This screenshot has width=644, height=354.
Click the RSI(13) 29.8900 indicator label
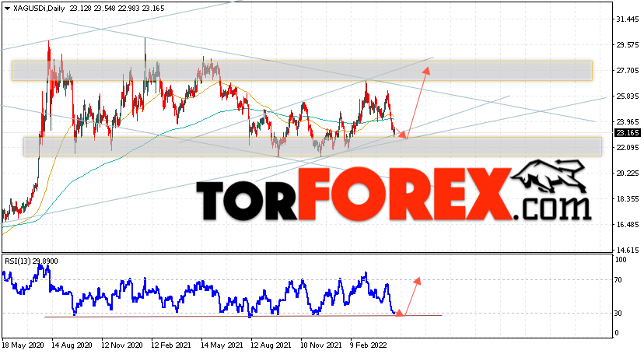pyautogui.click(x=31, y=261)
